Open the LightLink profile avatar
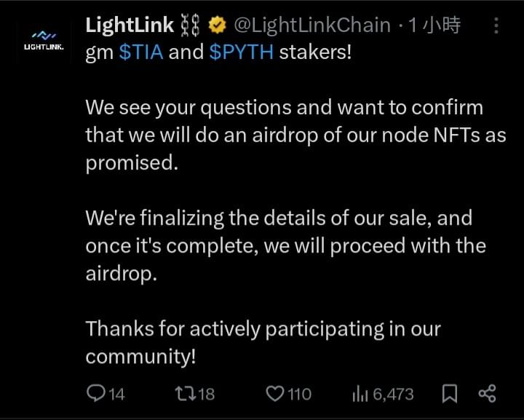This screenshot has width=524, height=420. [44, 41]
